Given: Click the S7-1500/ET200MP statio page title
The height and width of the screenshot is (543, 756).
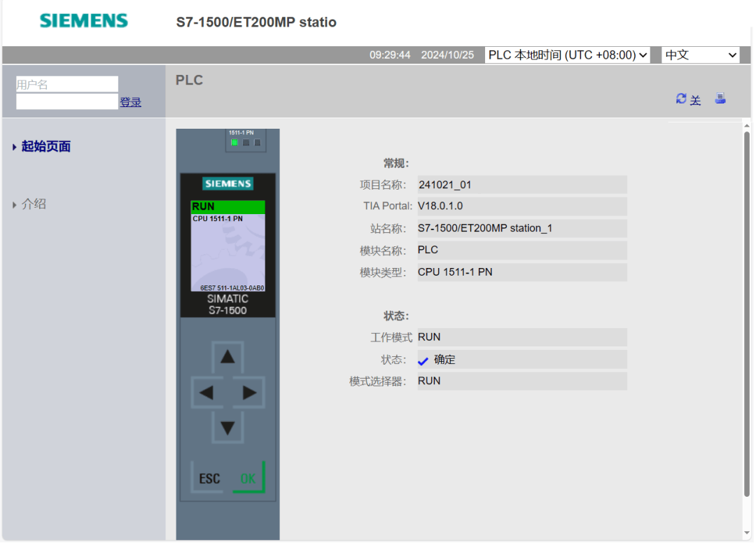Looking at the screenshot, I should point(256,22).
